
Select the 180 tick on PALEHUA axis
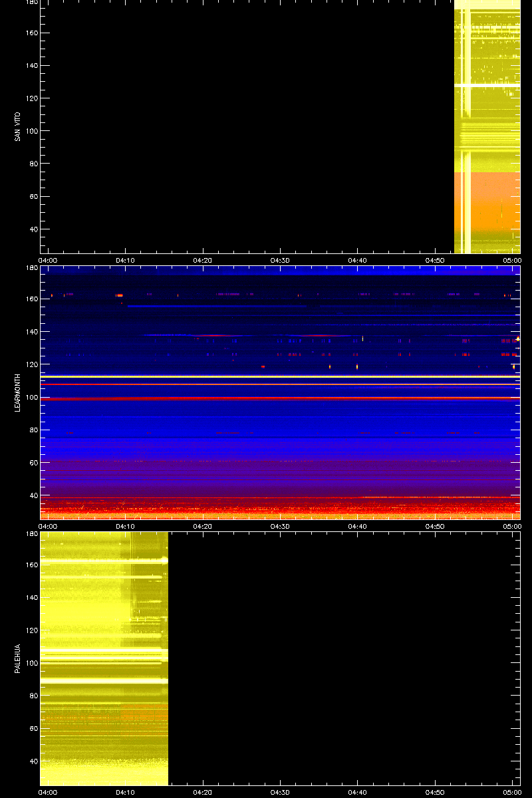(31, 534)
